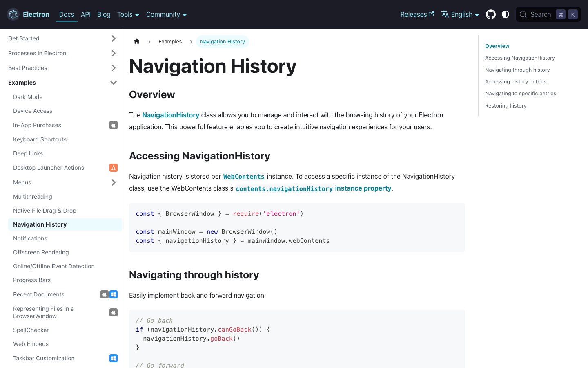Go to the Docs tab
The image size is (588, 368).
coord(67,14)
